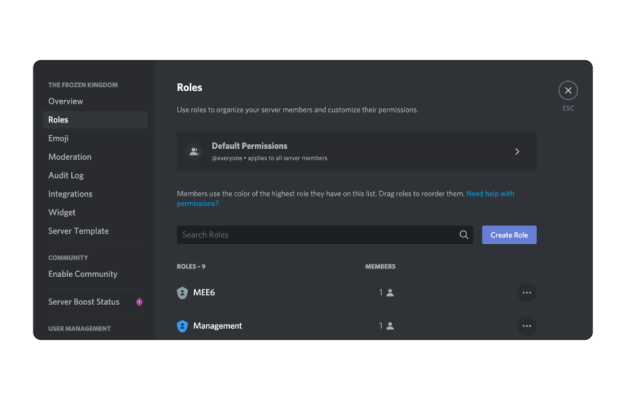Follow the Need help with permissions link

pos(490,193)
